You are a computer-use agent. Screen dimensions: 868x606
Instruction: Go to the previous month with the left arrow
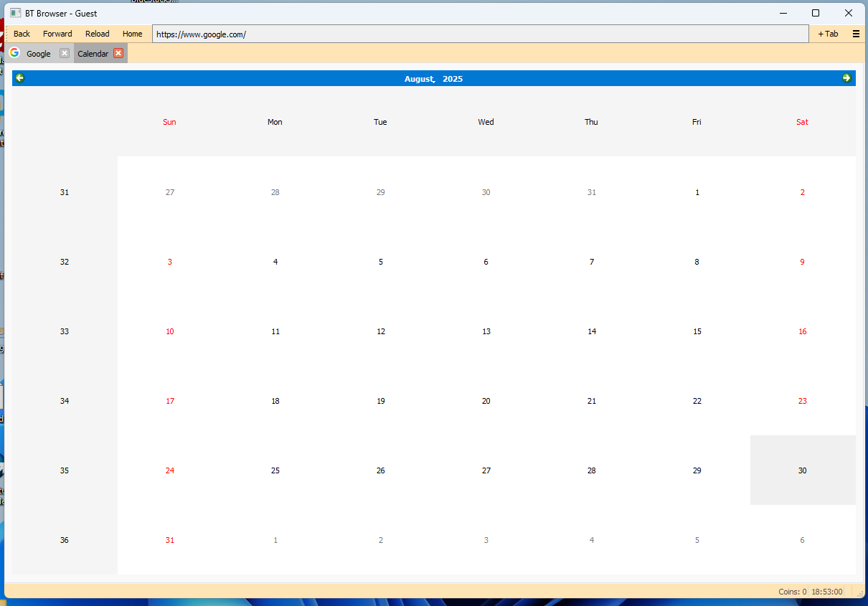pos(20,78)
